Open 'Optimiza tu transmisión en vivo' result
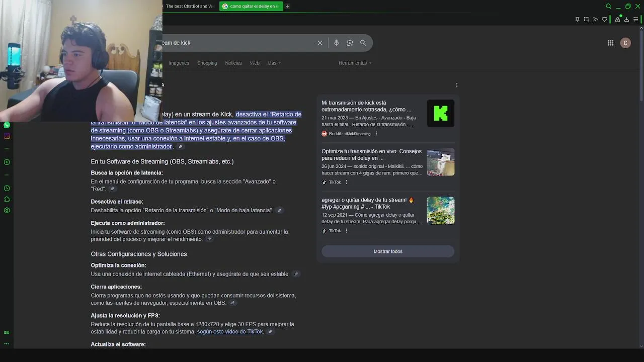This screenshot has width=644, height=362. point(371,155)
